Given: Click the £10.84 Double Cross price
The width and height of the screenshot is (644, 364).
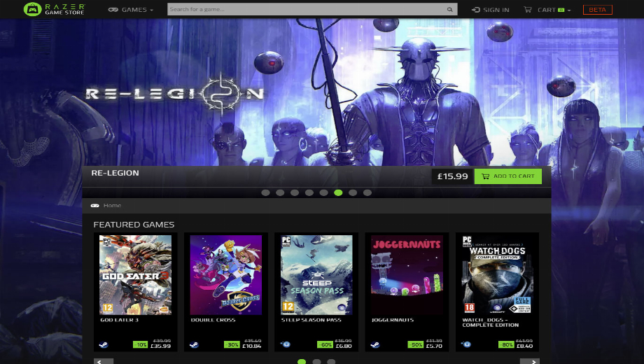Looking at the screenshot, I should point(252,346).
